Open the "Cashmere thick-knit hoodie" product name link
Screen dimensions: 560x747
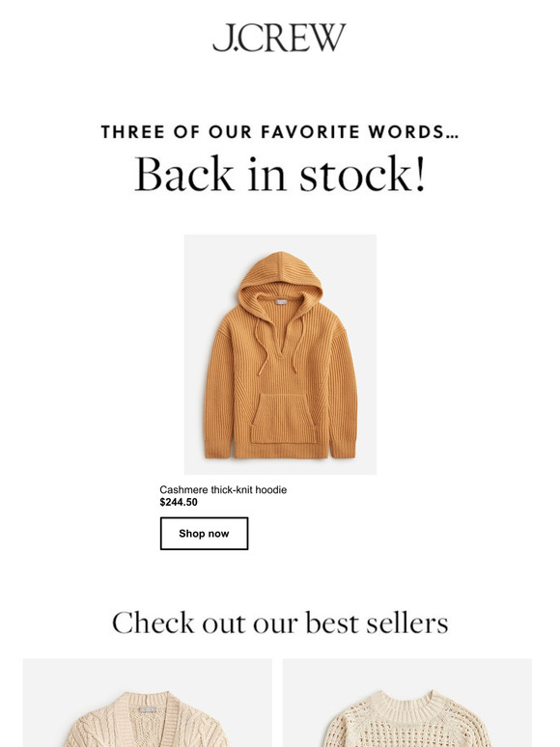pos(223,489)
